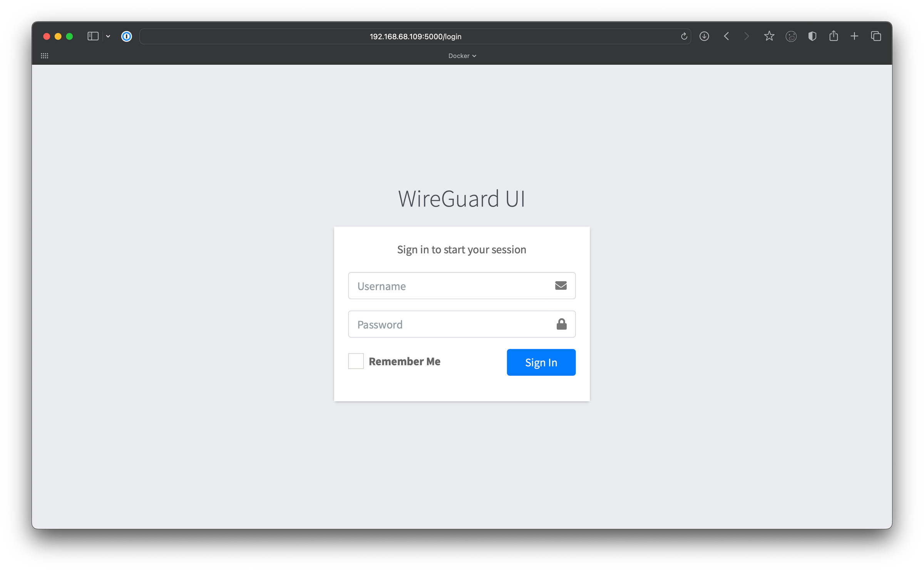Open the chevron dropdown next to the sidebar icon
Screen dimensions: 924x571
[108, 36]
